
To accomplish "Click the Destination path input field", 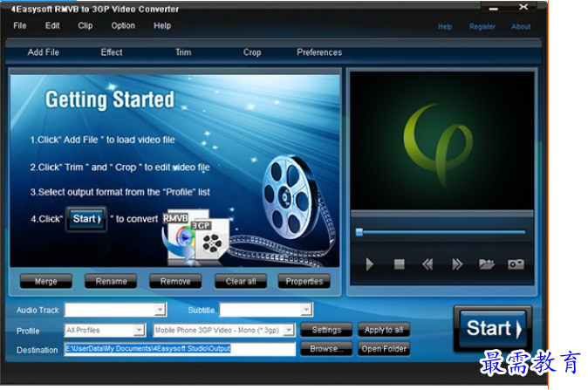I will click(x=180, y=349).
